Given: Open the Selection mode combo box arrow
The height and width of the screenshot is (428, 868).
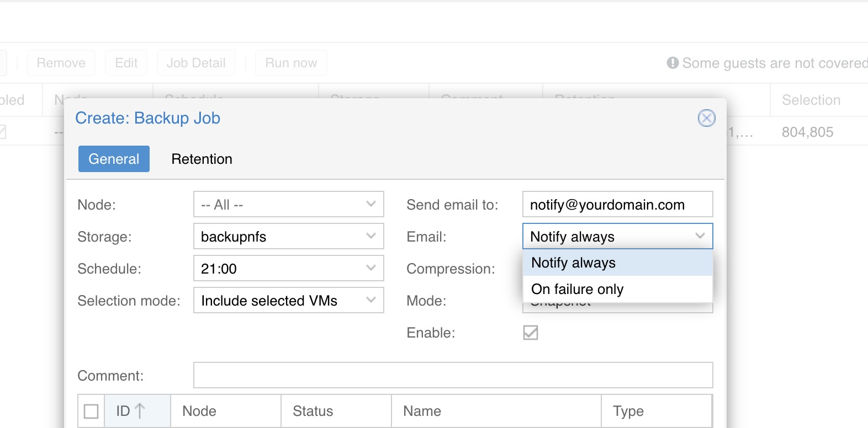Looking at the screenshot, I should [371, 301].
